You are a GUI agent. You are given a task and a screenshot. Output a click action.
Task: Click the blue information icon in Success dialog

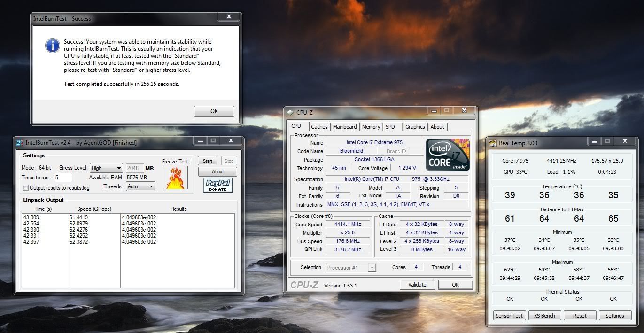pyautogui.click(x=52, y=46)
